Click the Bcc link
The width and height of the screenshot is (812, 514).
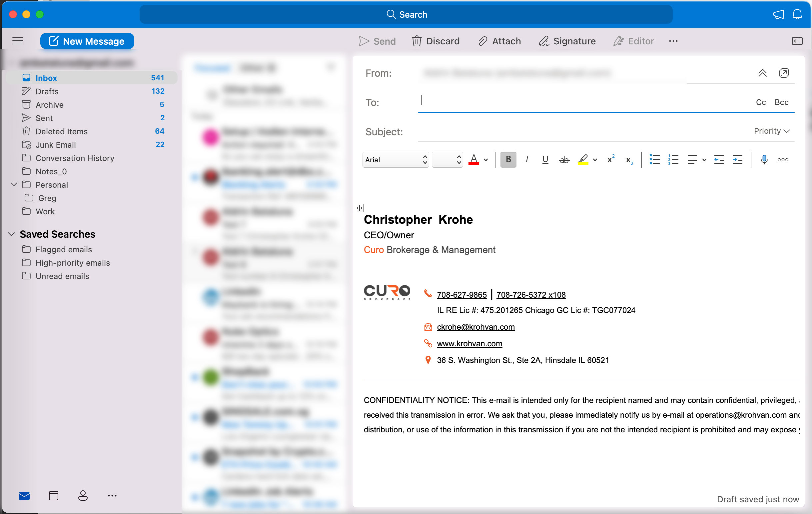[x=781, y=102]
